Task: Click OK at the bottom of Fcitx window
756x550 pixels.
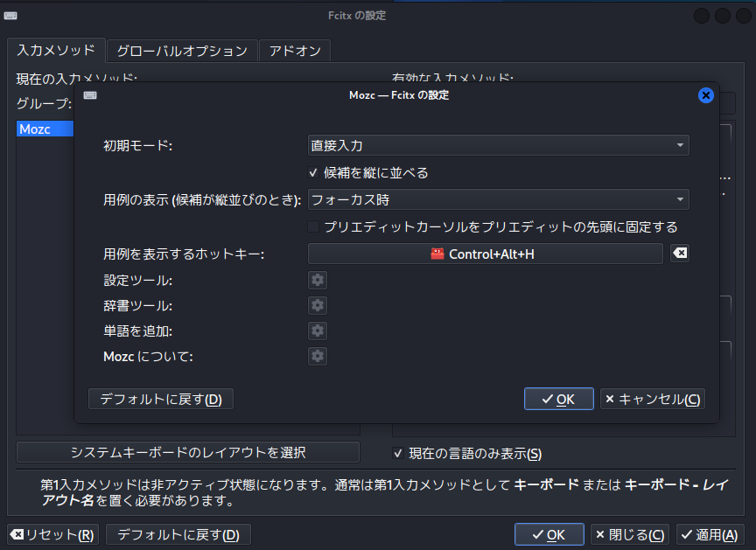Action: (x=549, y=535)
